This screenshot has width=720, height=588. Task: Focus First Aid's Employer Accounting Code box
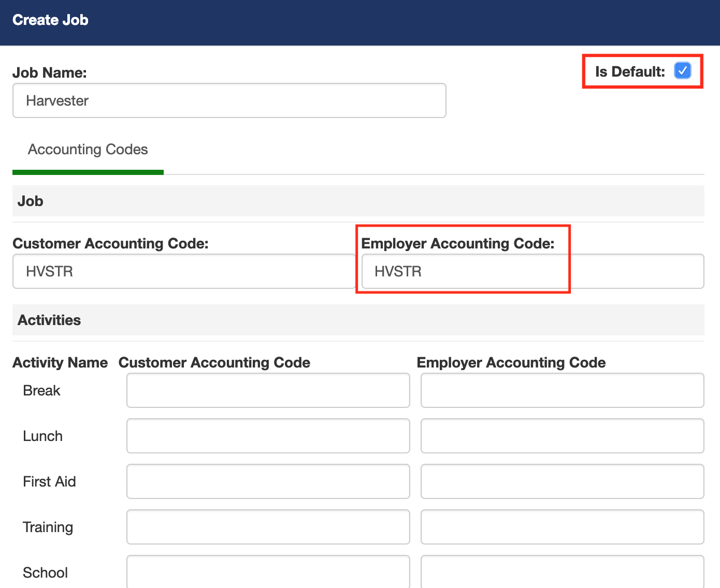(562, 481)
